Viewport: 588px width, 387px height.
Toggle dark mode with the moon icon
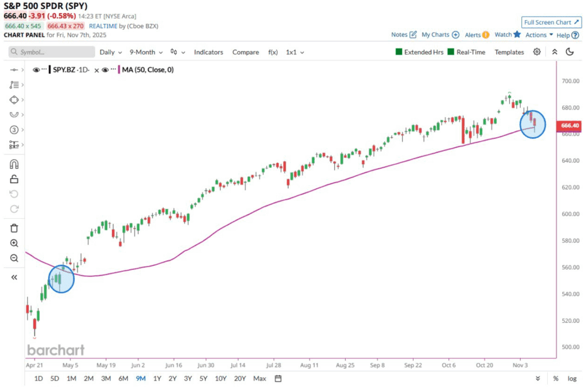click(570, 52)
